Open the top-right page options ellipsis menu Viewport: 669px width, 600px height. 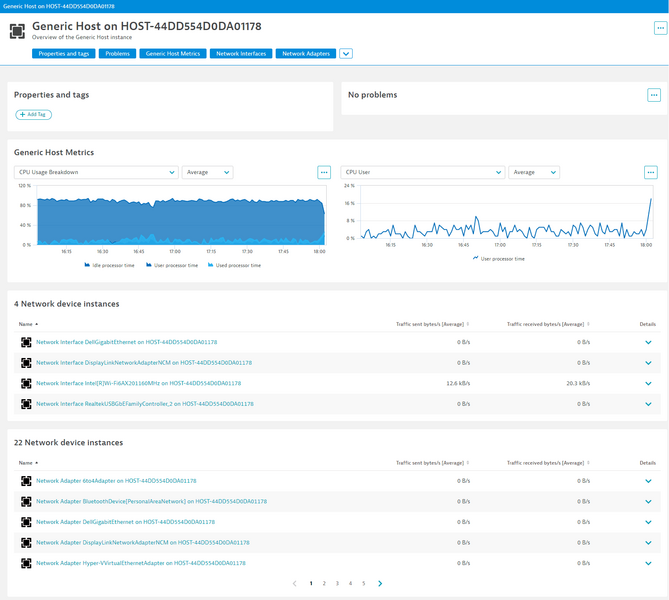[660, 28]
